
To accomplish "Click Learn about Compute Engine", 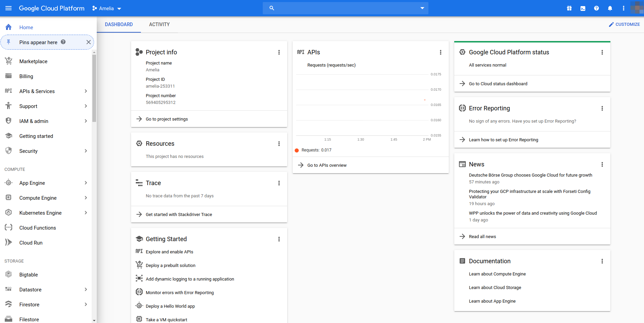I will (497, 274).
